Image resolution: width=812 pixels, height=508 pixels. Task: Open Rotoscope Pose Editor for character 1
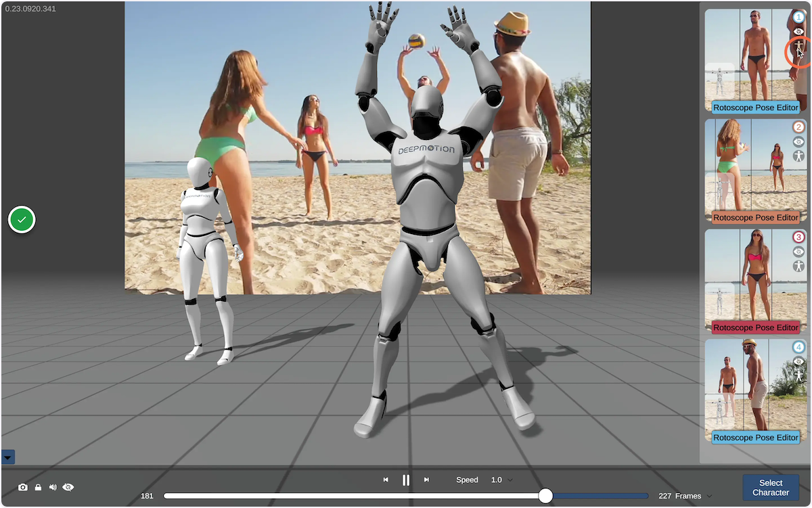[756, 108]
